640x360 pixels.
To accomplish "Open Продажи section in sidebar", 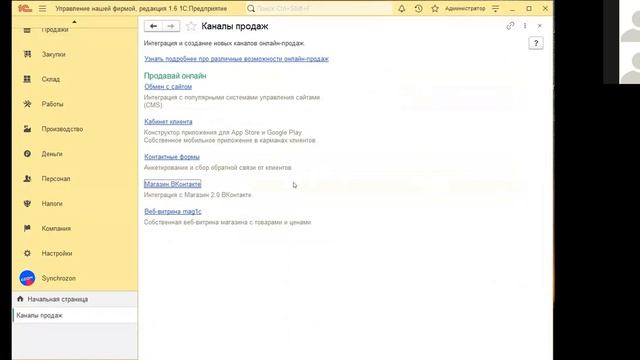I will (55, 30).
